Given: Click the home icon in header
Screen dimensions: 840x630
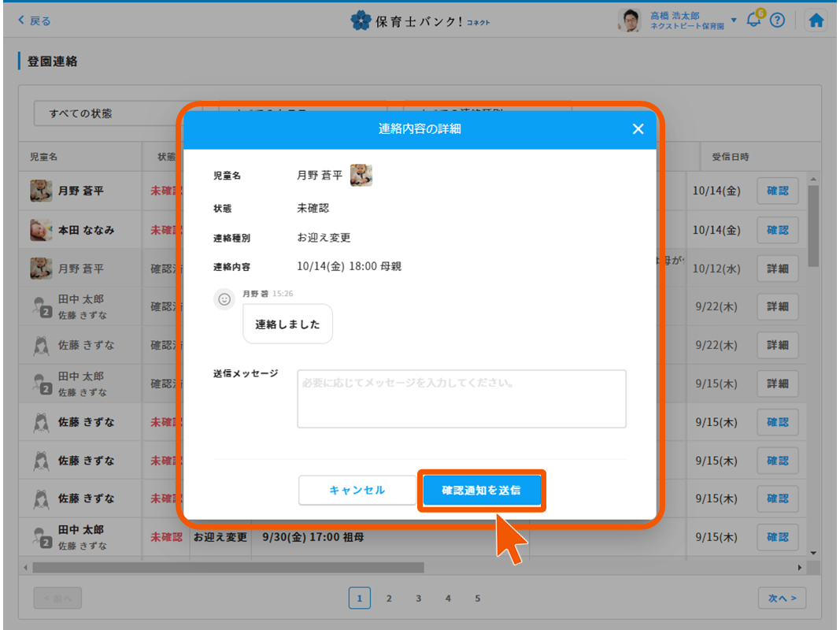Looking at the screenshot, I should tap(816, 21).
